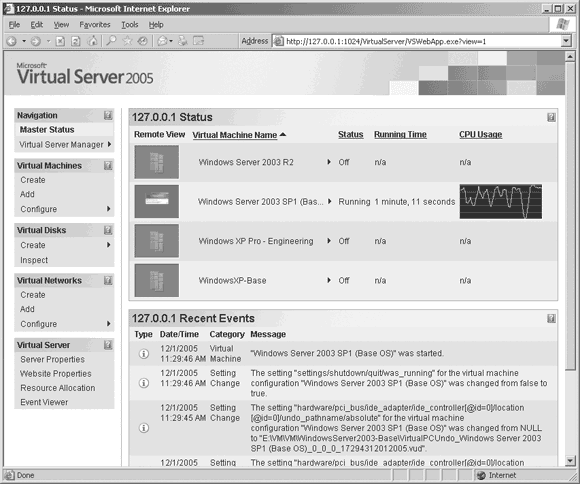The height and width of the screenshot is (484, 580).
Task: Click Add under Virtual Machines
Action: pyautogui.click(x=27, y=194)
